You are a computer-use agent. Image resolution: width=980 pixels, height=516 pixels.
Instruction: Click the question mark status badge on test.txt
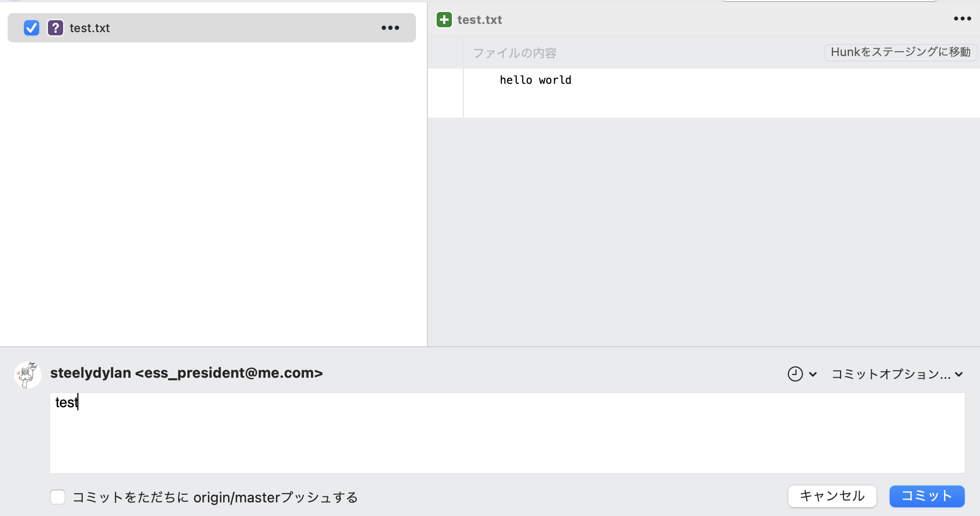click(55, 28)
